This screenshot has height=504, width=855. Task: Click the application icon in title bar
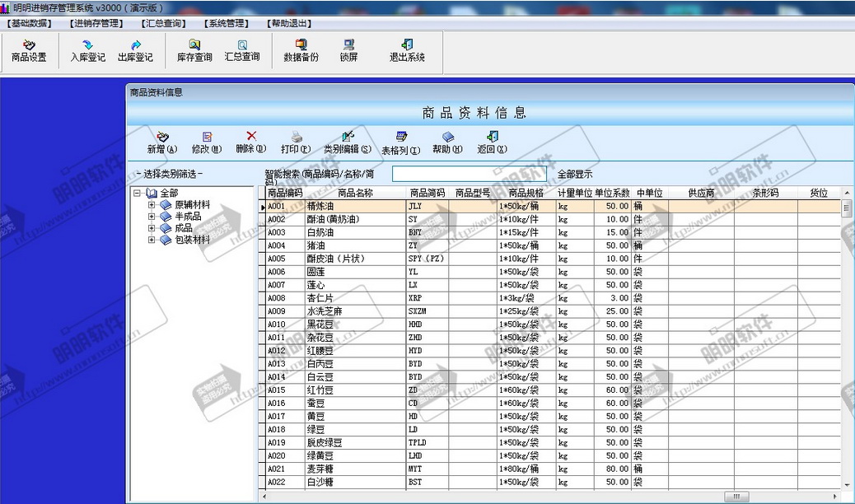pos(6,8)
